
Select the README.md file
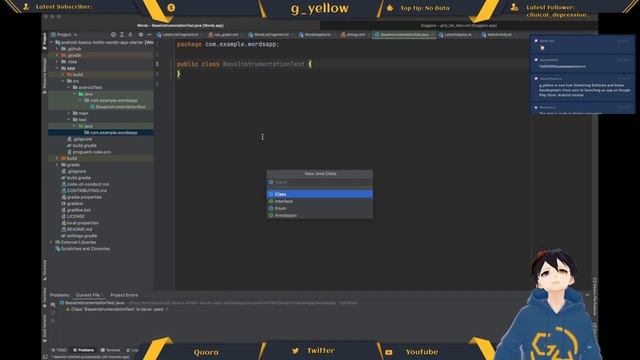click(76, 229)
